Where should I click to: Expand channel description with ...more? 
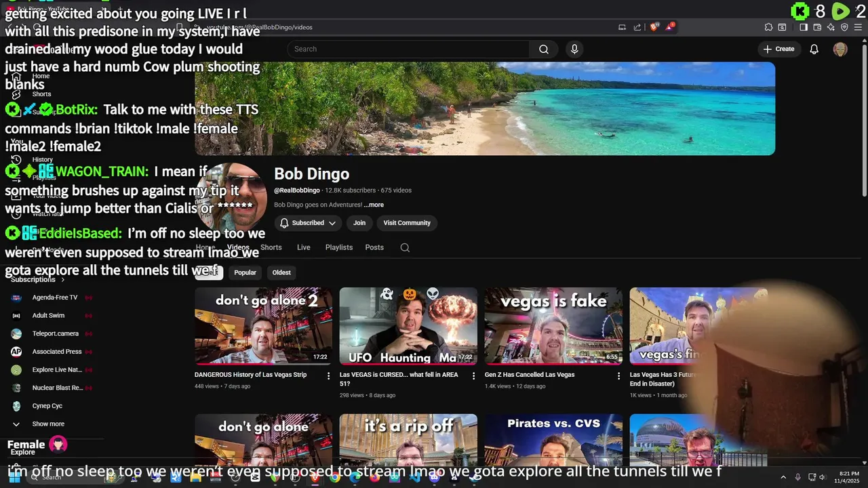(x=374, y=205)
